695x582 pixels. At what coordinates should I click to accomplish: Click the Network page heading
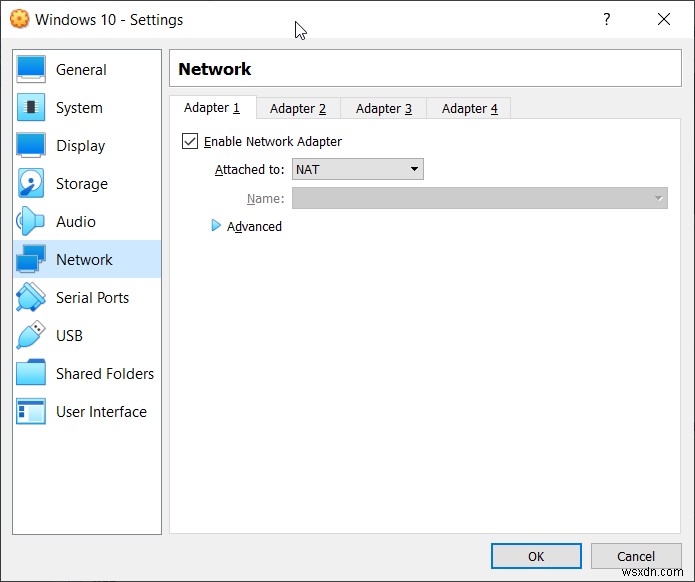[x=215, y=69]
